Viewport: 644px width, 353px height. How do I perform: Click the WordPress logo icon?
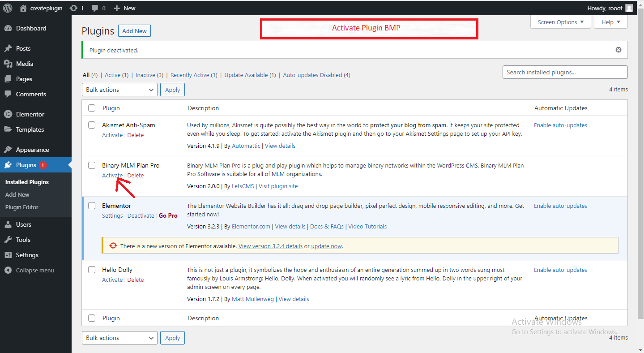(x=8, y=8)
